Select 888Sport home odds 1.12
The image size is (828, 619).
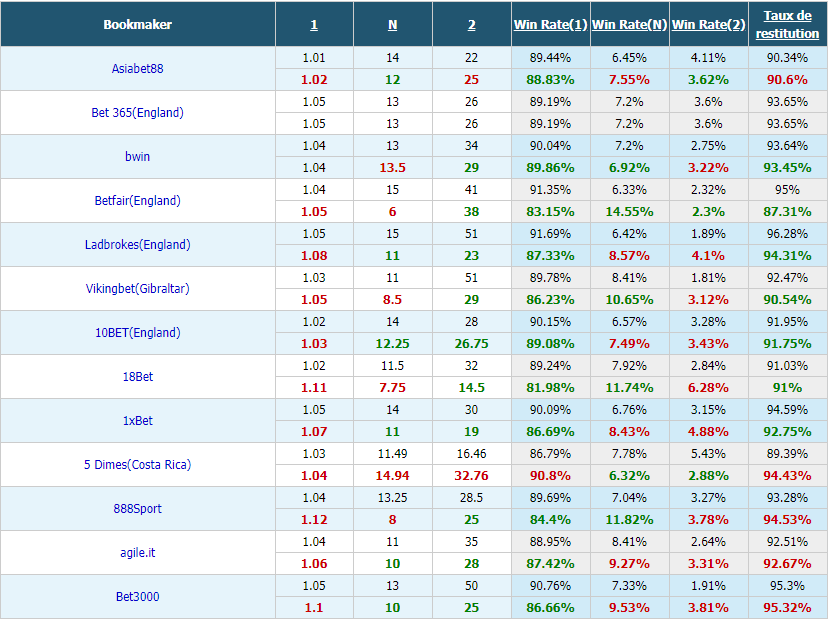(314, 520)
